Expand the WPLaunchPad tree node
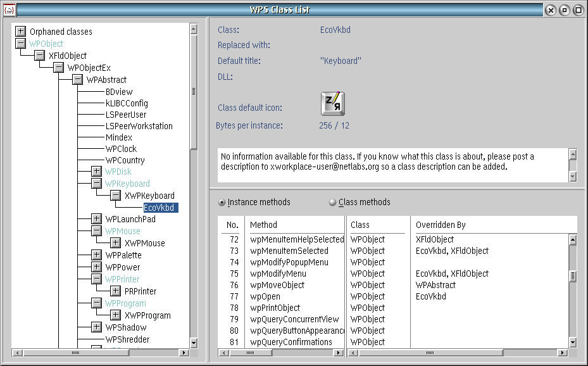This screenshot has width=588, height=366. [96, 218]
